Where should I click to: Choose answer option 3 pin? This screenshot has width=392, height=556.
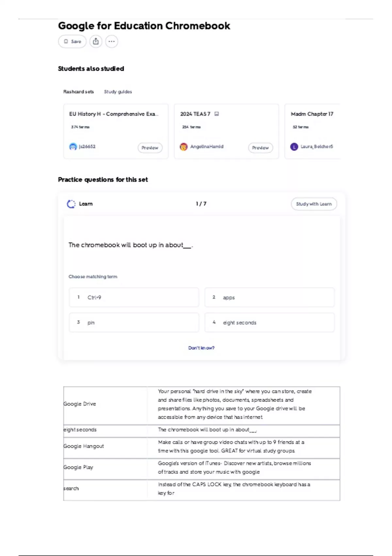pos(134,322)
